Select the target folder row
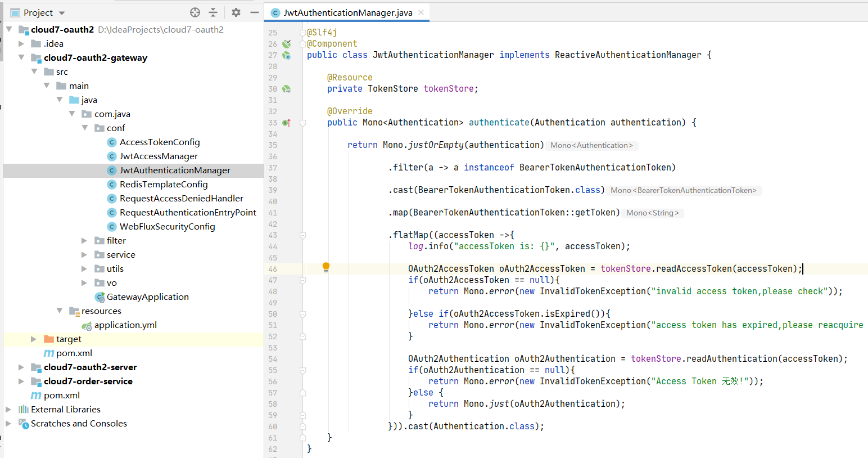868x458 pixels. tap(133, 339)
